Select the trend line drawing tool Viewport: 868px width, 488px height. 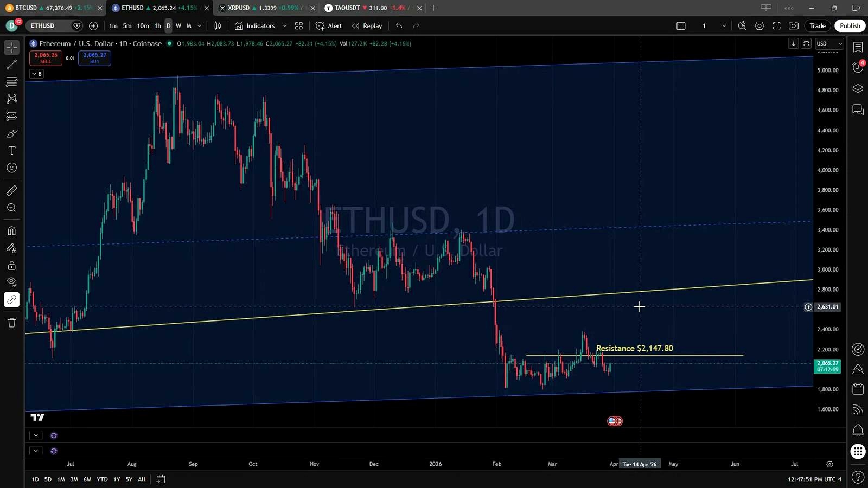click(x=11, y=65)
